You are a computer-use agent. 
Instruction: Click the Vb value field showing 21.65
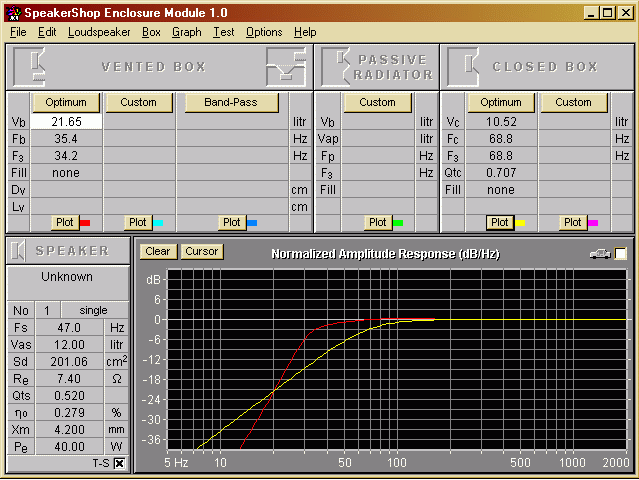point(67,121)
